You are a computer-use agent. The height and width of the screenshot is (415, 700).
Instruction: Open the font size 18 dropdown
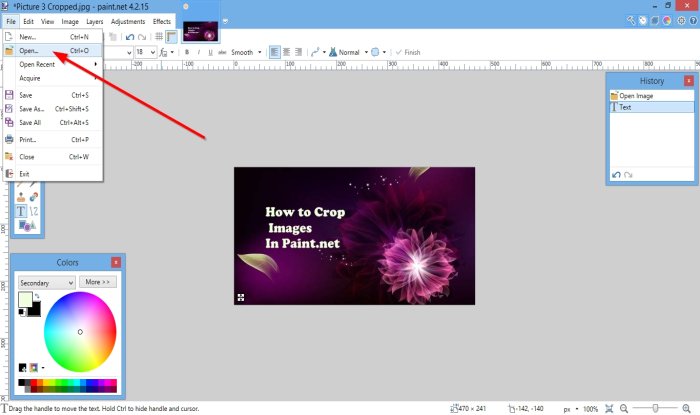152,52
